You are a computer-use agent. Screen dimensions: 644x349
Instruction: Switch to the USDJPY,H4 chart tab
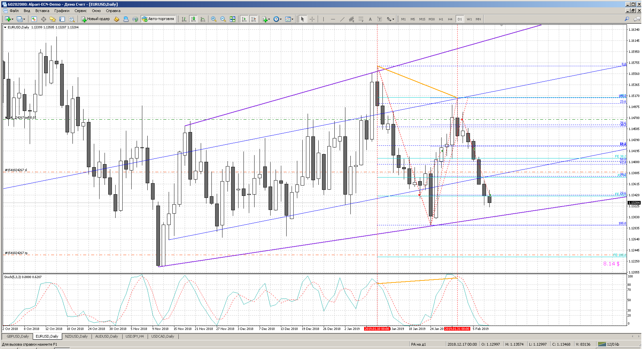tap(135, 336)
